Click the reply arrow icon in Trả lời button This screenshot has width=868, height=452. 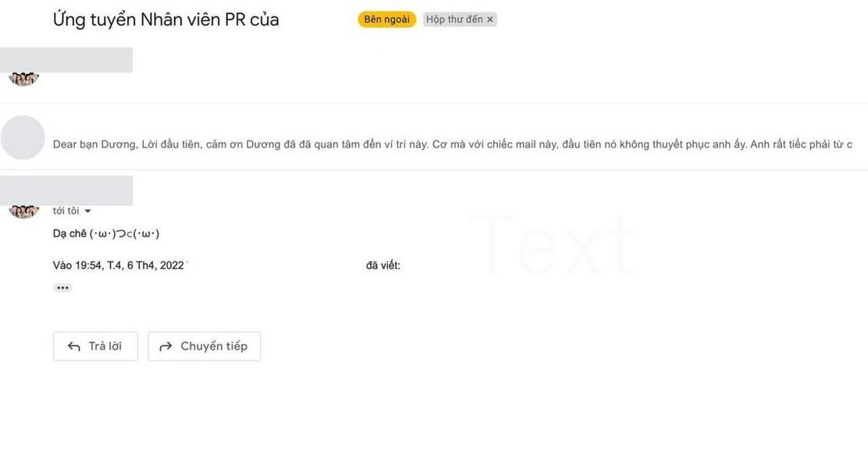pos(73,345)
